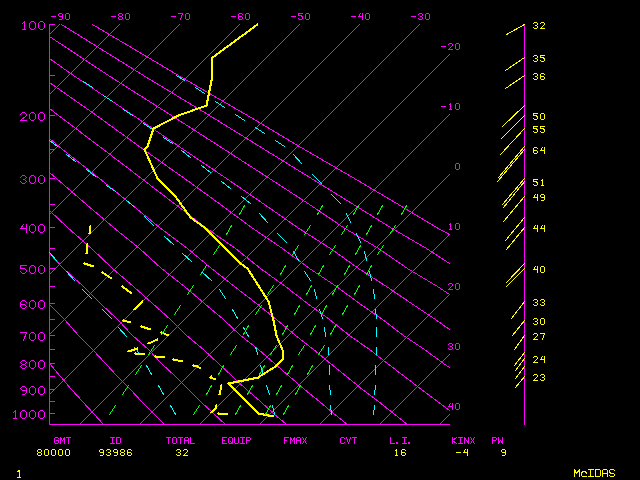Viewport: 640px width, 480px height.
Task: Select the KINX column header
Action: [x=463, y=440]
